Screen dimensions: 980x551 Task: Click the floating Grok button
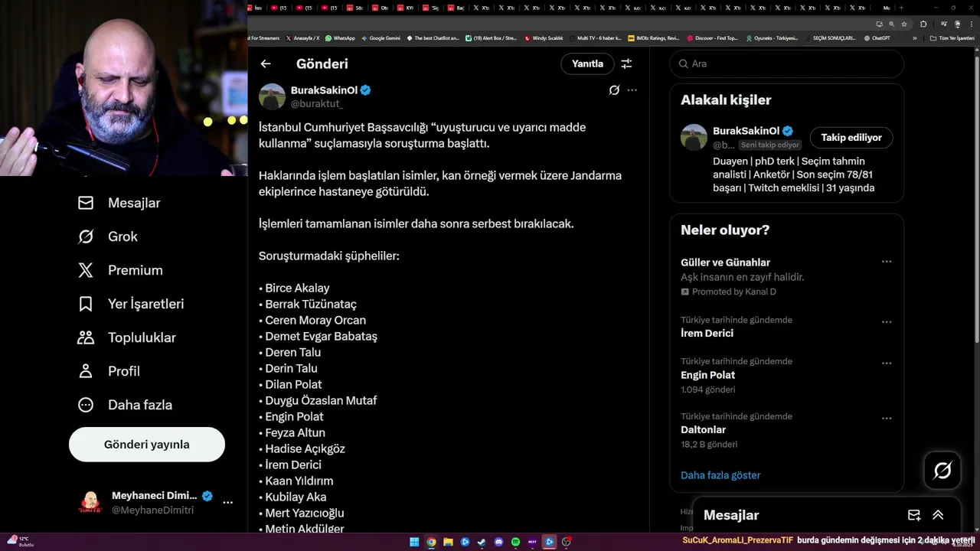tap(942, 471)
